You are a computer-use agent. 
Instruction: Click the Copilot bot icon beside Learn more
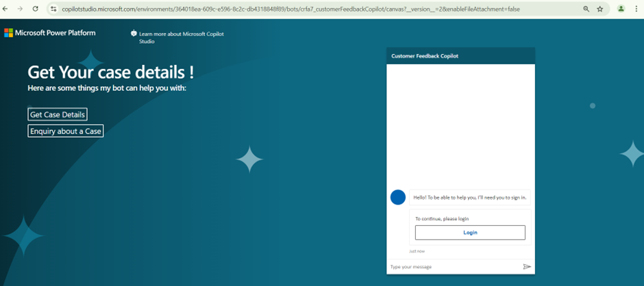(134, 34)
